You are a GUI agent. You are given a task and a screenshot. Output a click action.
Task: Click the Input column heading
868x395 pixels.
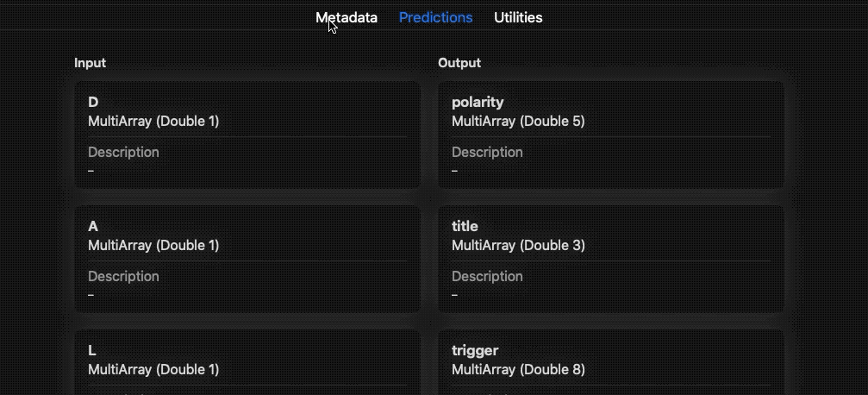pyautogui.click(x=90, y=63)
